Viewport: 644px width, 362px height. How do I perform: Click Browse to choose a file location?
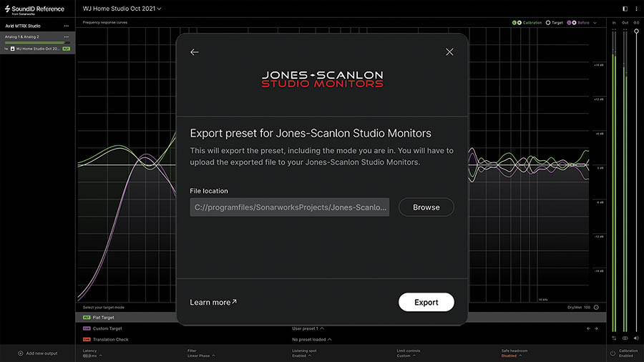(426, 207)
